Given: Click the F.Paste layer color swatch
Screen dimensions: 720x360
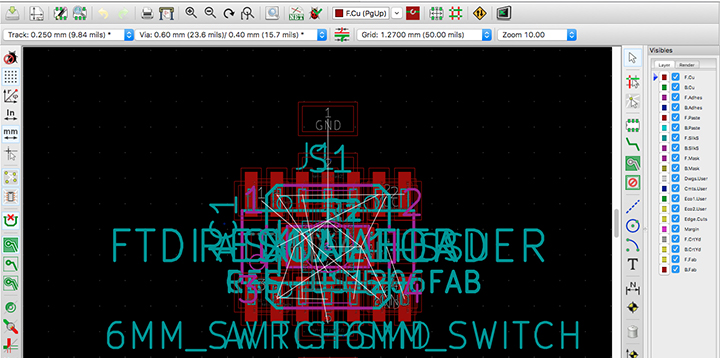Looking at the screenshot, I should (x=664, y=118).
